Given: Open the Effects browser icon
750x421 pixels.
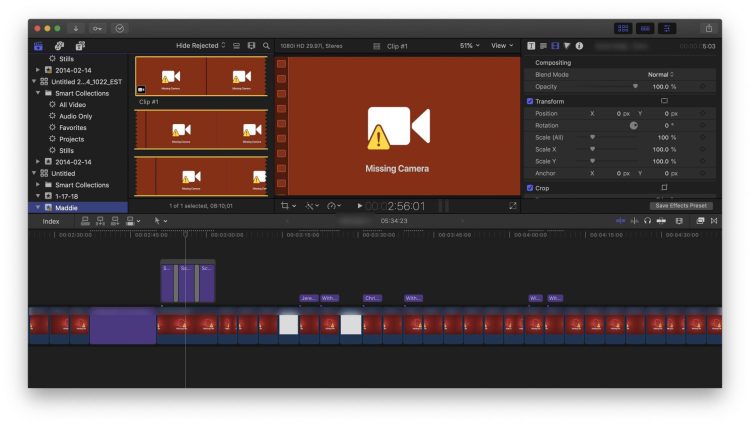Looking at the screenshot, I should 700,221.
